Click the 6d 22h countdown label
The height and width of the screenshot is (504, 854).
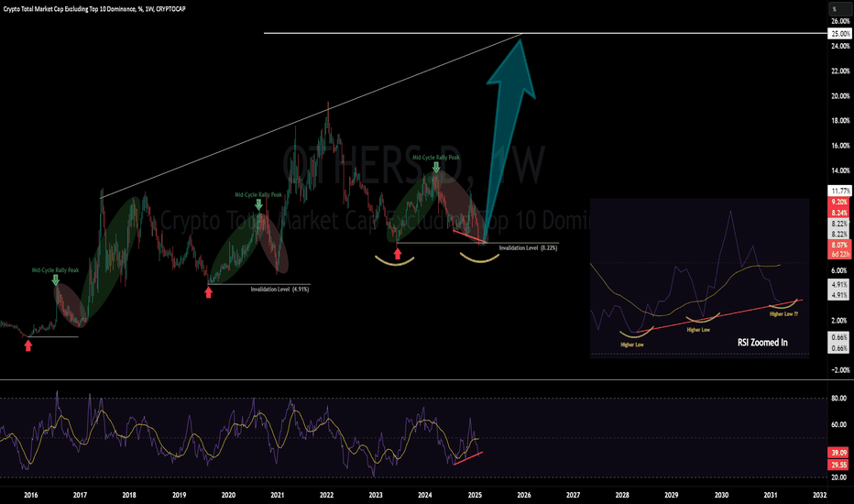839,254
